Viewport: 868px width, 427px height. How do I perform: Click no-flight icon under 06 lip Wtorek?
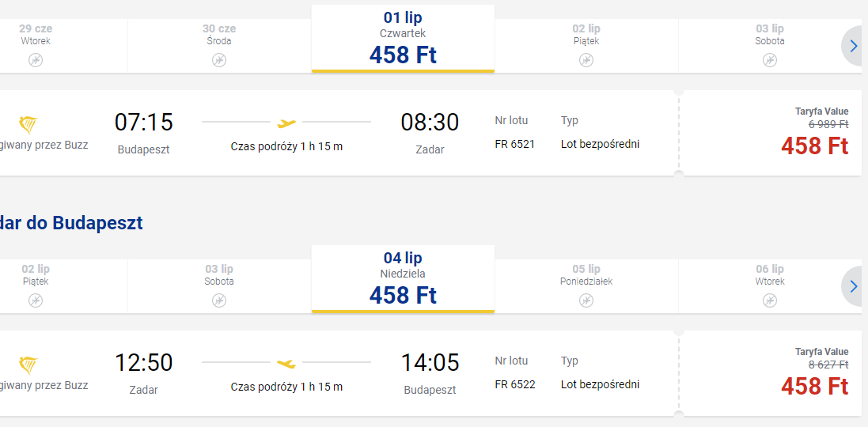point(770,300)
